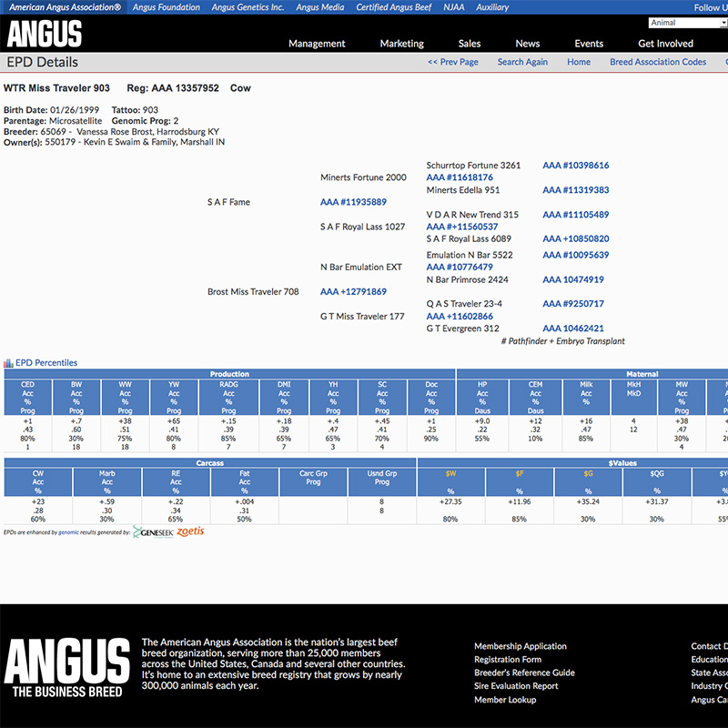Image resolution: width=728 pixels, height=728 pixels.
Task: Click the ANGUS logo in the header
Action: 45,34
